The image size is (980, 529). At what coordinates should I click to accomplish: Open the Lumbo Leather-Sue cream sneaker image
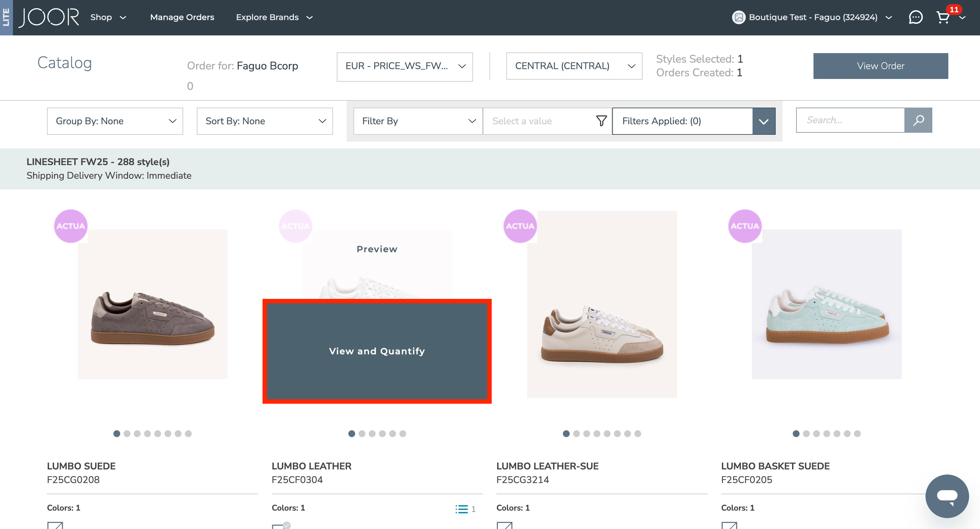point(601,304)
